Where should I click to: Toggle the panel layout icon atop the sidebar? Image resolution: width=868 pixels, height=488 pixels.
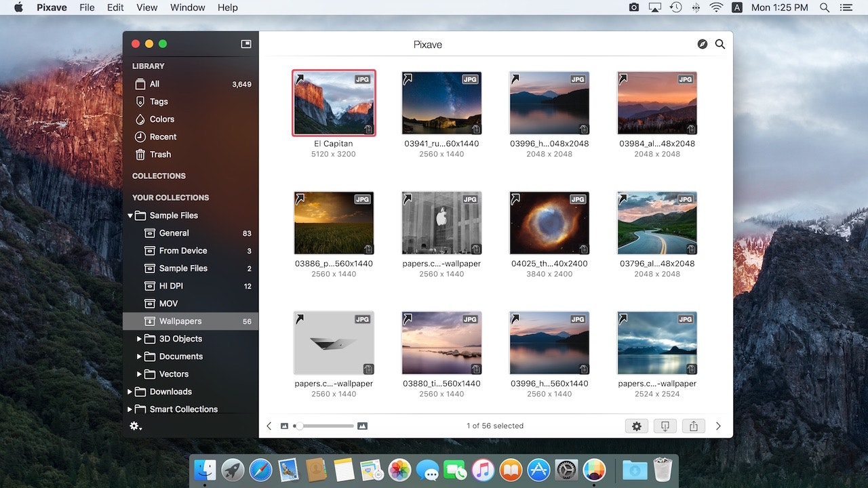(x=246, y=44)
